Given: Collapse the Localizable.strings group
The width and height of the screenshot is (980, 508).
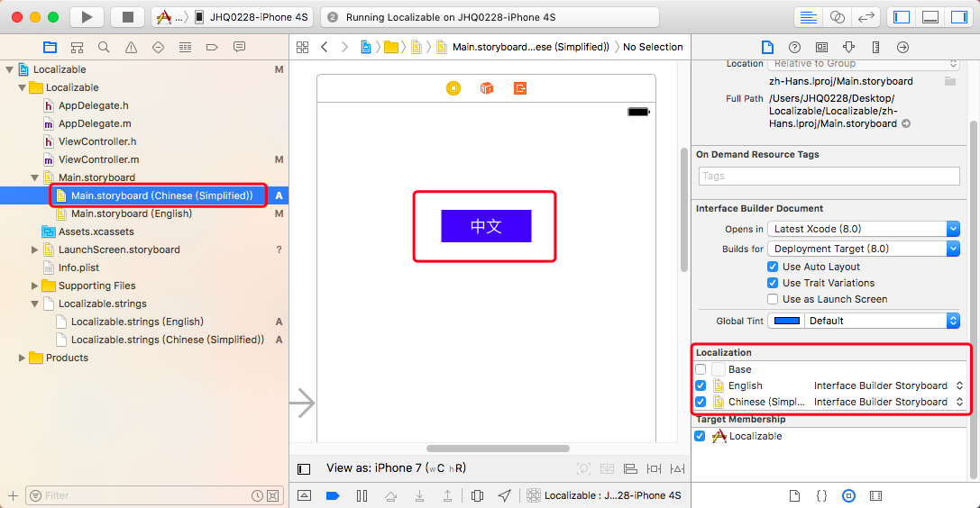Looking at the screenshot, I should pos(35,304).
